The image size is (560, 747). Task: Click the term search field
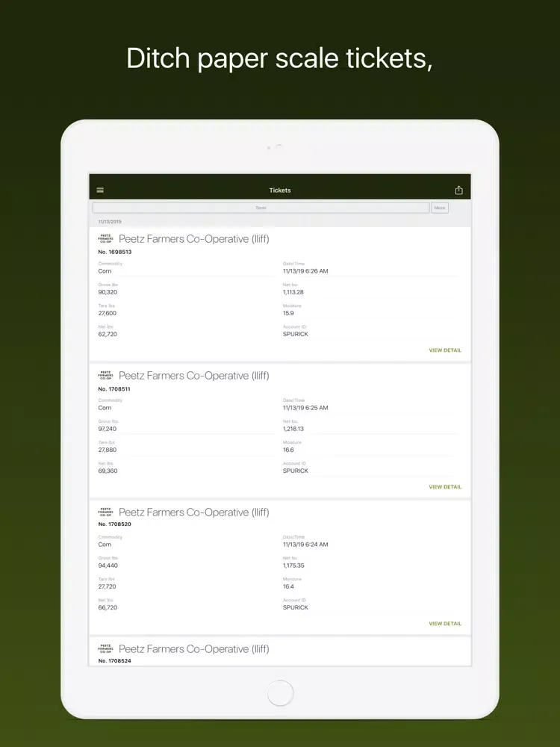tap(261, 208)
